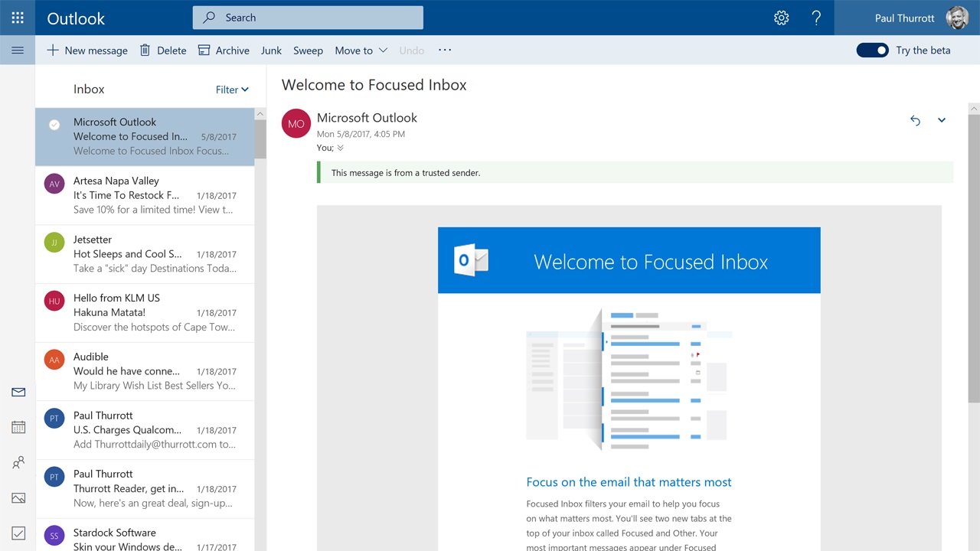Expand the Move to dropdown

360,50
